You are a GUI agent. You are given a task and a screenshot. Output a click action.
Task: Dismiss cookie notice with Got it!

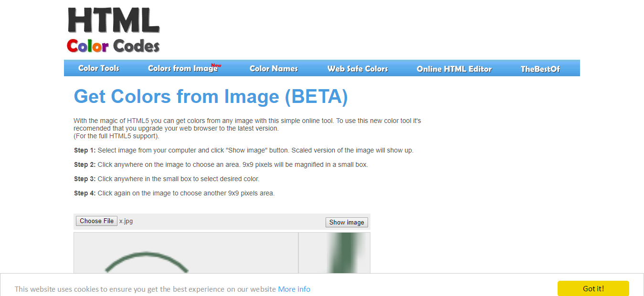coord(593,288)
